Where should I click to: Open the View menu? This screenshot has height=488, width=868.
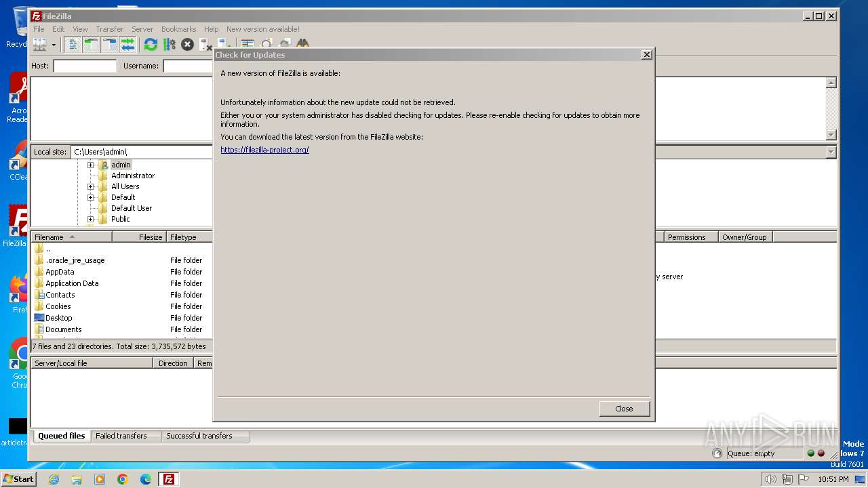point(80,29)
